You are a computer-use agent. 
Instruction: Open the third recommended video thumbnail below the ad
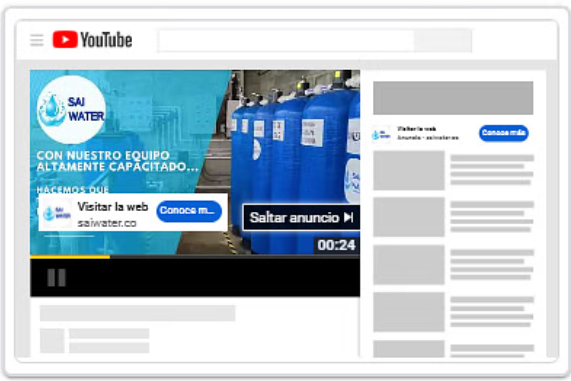tap(409, 265)
